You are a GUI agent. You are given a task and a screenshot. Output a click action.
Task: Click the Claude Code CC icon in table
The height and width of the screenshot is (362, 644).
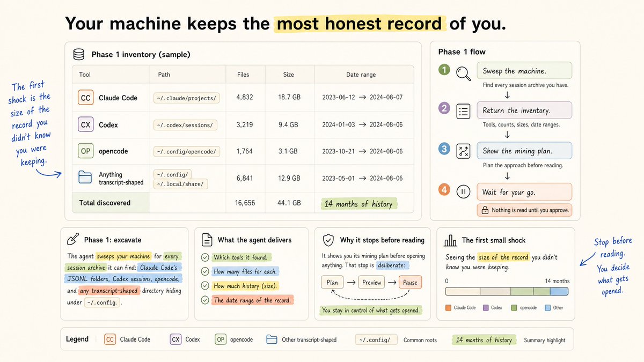[85, 98]
